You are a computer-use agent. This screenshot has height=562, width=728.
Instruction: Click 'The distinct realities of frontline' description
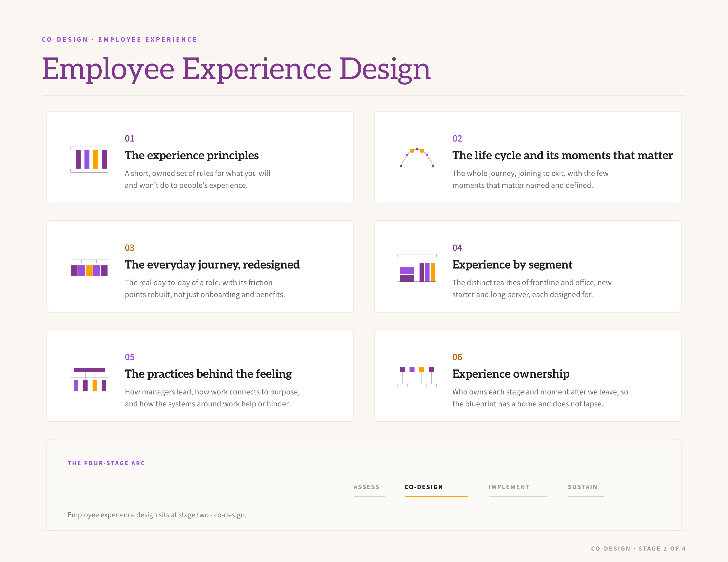532,289
